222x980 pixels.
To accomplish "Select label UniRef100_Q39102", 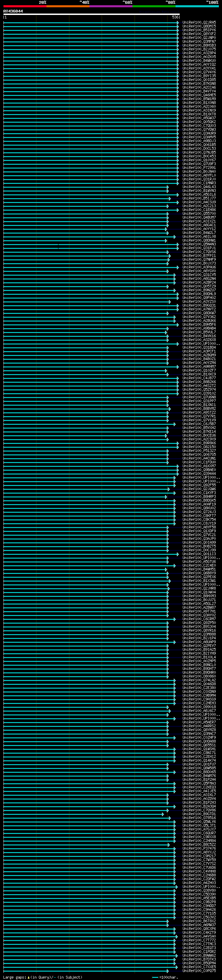I will [x=199, y=394].
